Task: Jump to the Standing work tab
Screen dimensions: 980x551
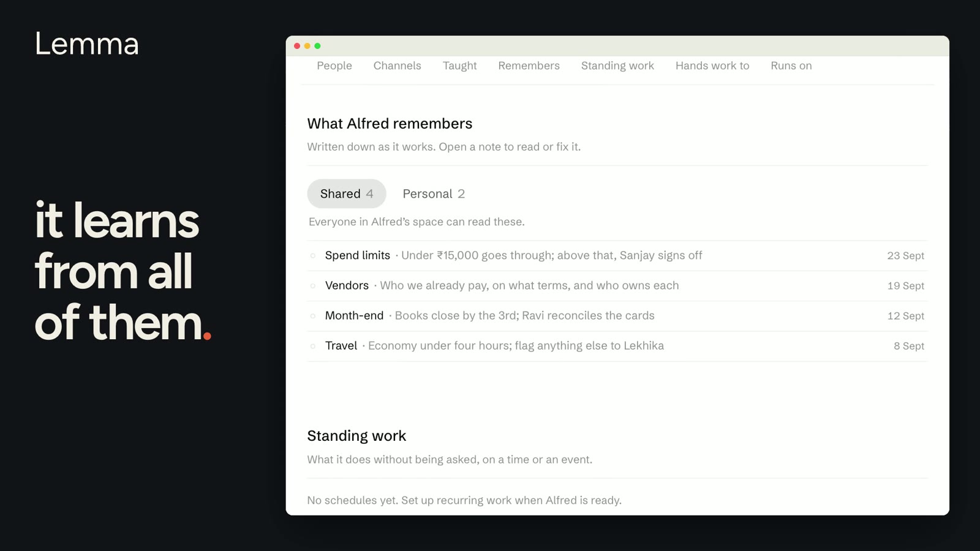Action: click(x=617, y=66)
